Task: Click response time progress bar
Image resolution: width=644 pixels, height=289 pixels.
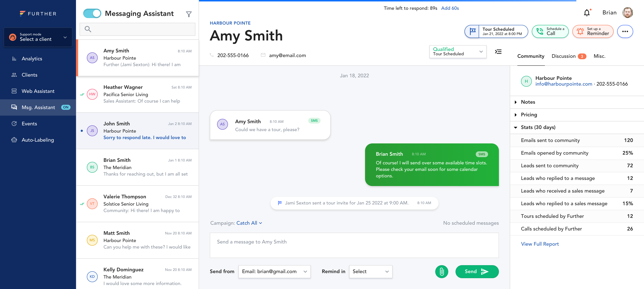Action: click(387, 1)
